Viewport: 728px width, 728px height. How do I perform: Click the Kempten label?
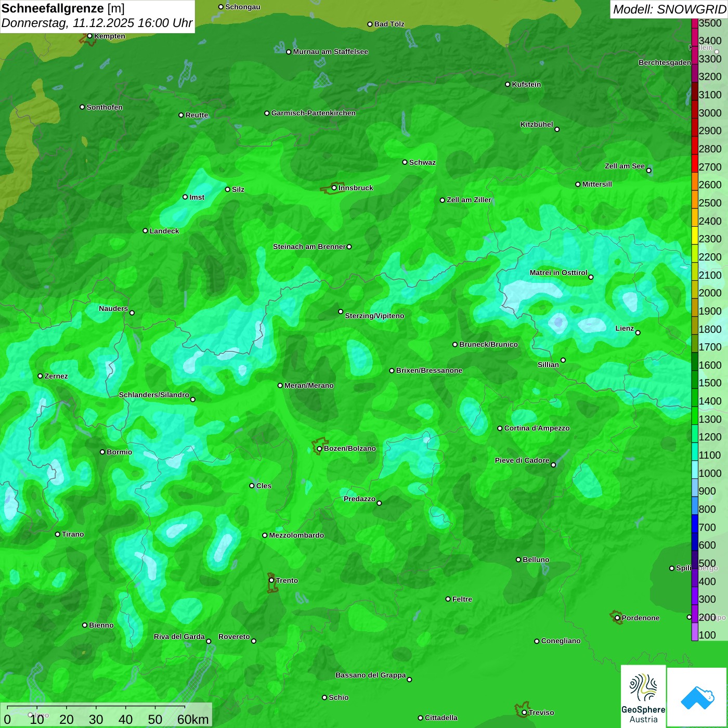pyautogui.click(x=110, y=36)
